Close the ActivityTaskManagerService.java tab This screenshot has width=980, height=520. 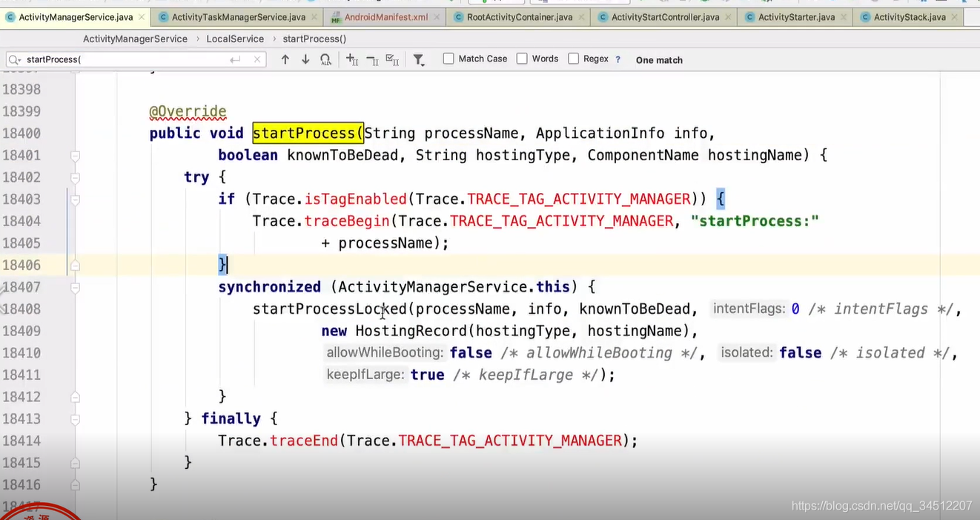[314, 17]
